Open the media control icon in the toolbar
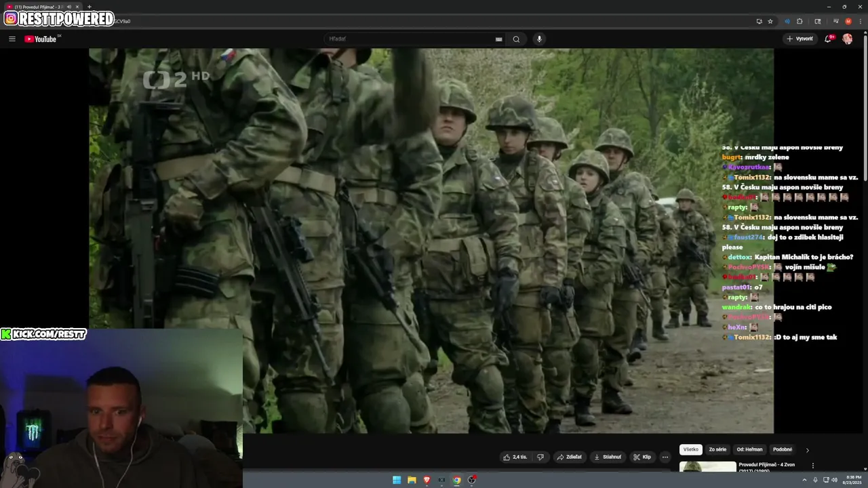 coord(836,21)
